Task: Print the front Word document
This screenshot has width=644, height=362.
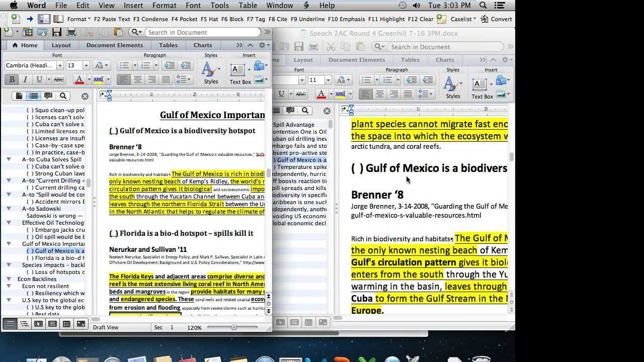Action: tap(71, 32)
